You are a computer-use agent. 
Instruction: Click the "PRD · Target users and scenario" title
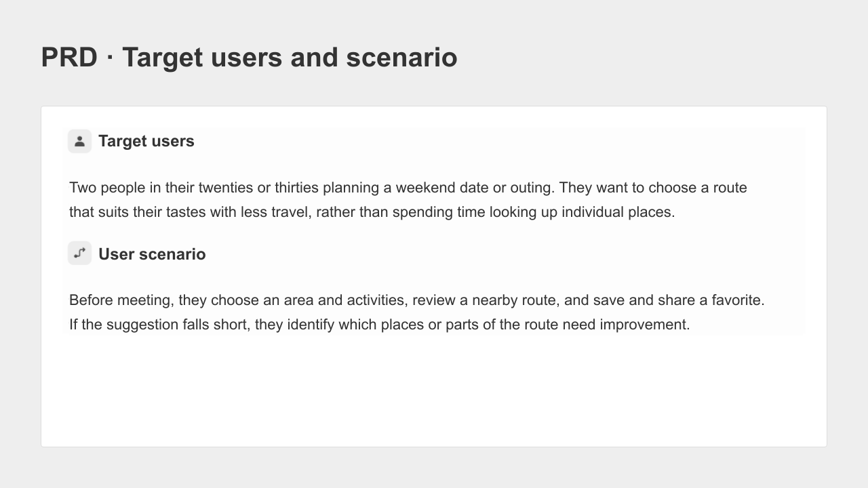(249, 57)
